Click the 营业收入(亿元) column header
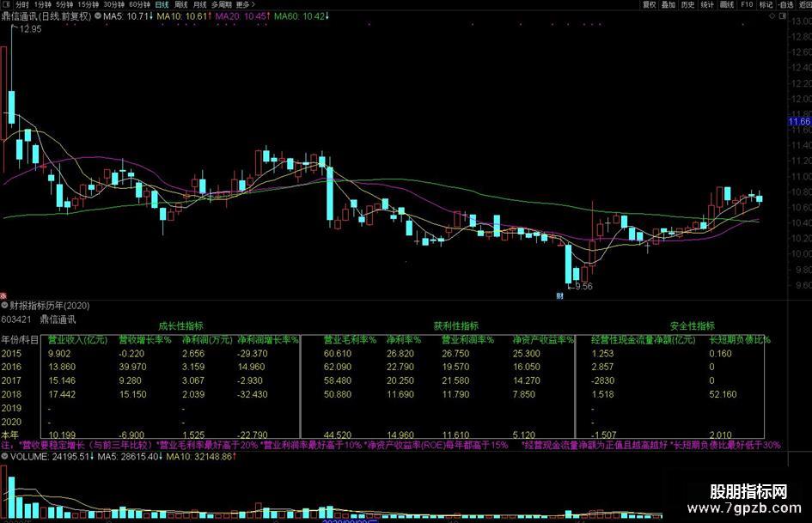 click(x=77, y=340)
